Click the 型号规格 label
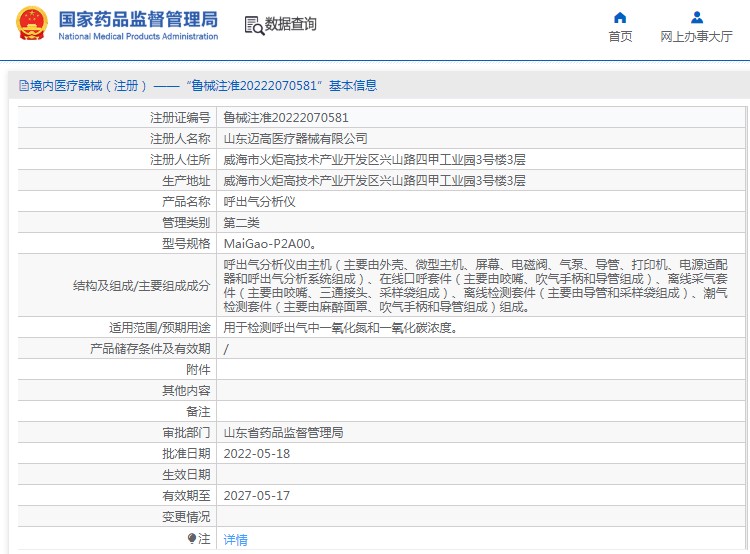Viewport: 750px width, 554px height. 186,244
